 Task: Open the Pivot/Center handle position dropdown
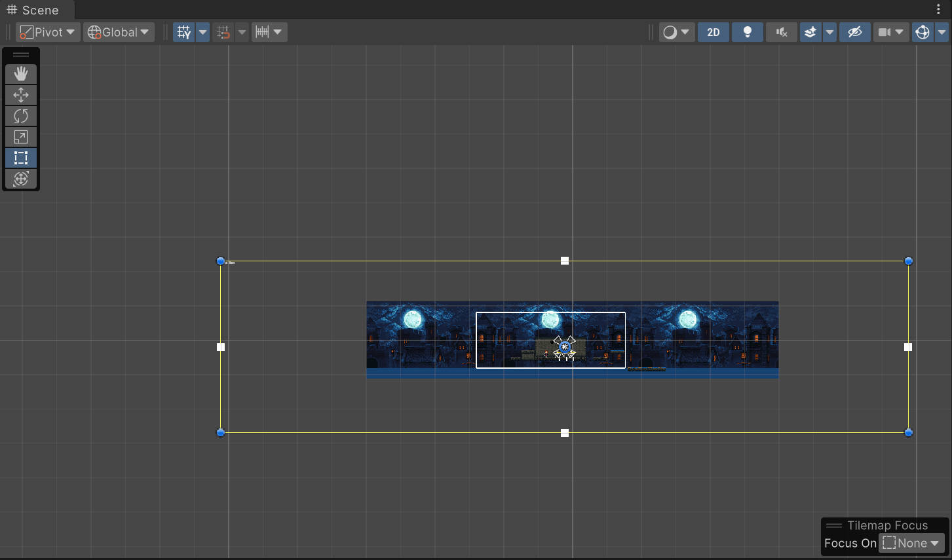point(48,32)
